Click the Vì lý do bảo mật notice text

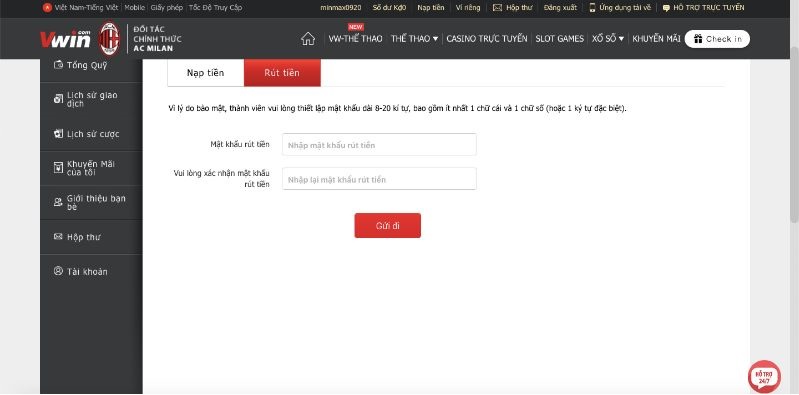coord(397,109)
